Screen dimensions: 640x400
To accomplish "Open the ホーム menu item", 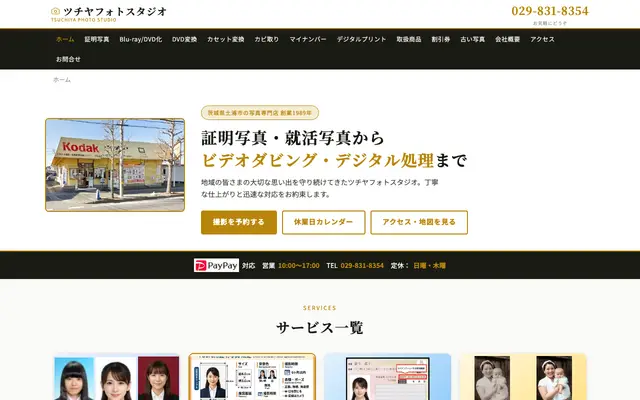I will click(x=65, y=39).
